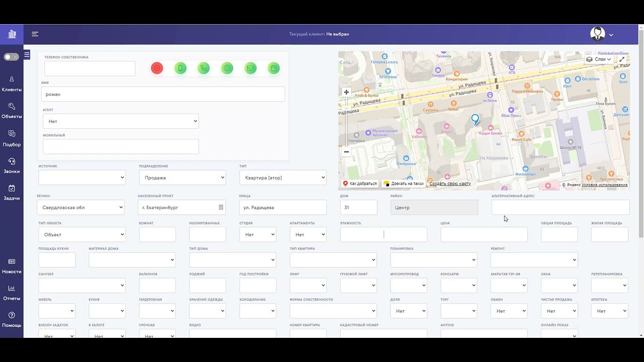Open the Источник dropdown
The width and height of the screenshot is (644, 362).
click(82, 177)
